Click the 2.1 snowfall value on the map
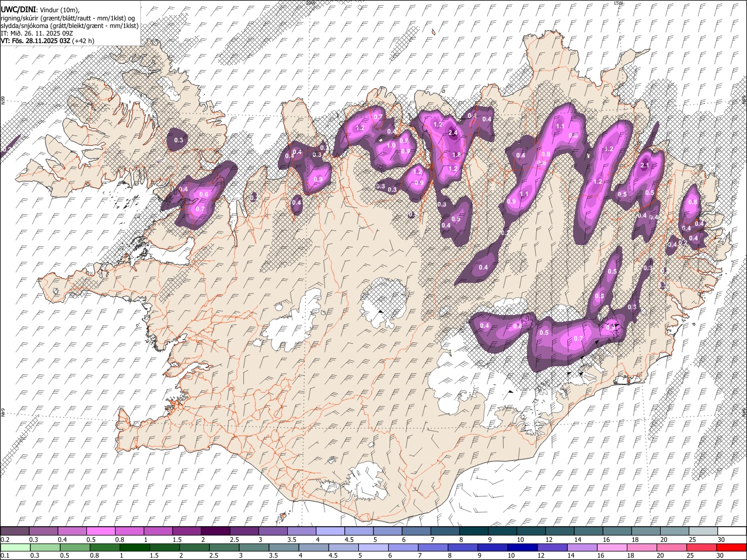 click(x=645, y=166)
